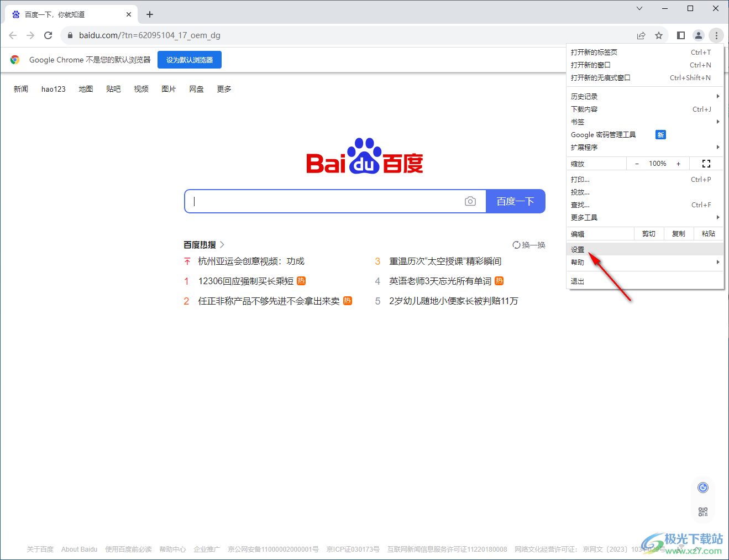Click the 设为默认浏览器 button

coord(190,60)
